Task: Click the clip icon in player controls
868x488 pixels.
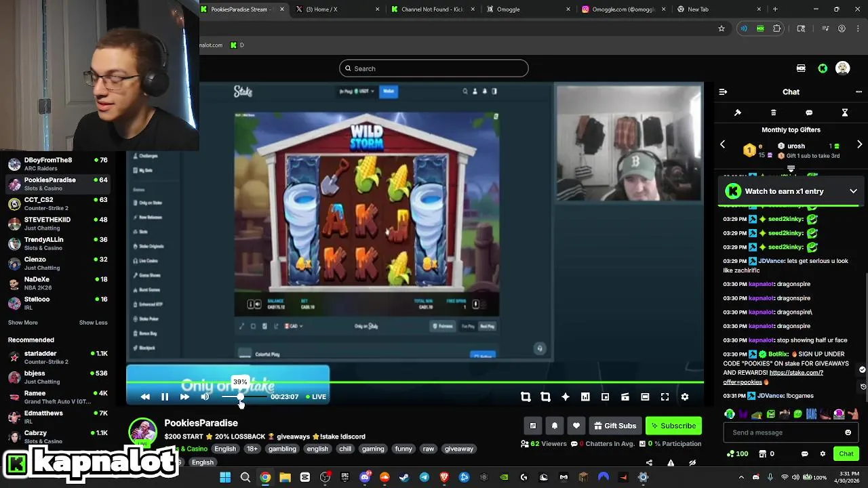Action: (x=625, y=397)
